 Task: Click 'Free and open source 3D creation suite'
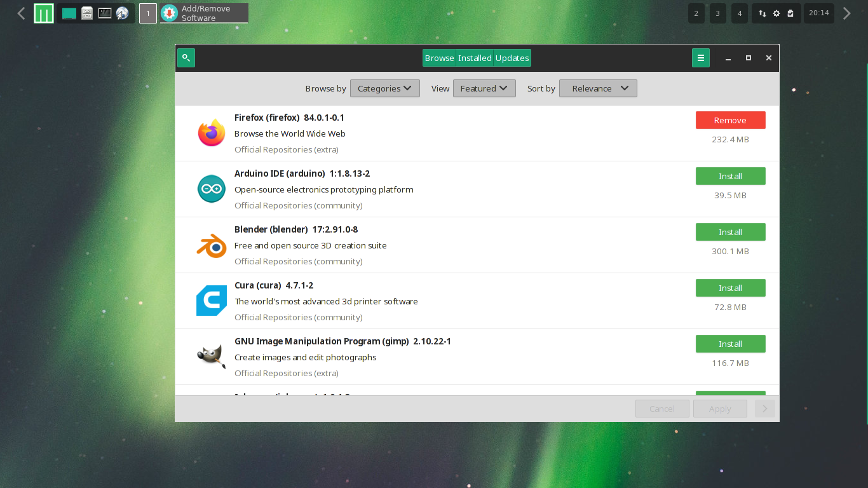[310, 245]
